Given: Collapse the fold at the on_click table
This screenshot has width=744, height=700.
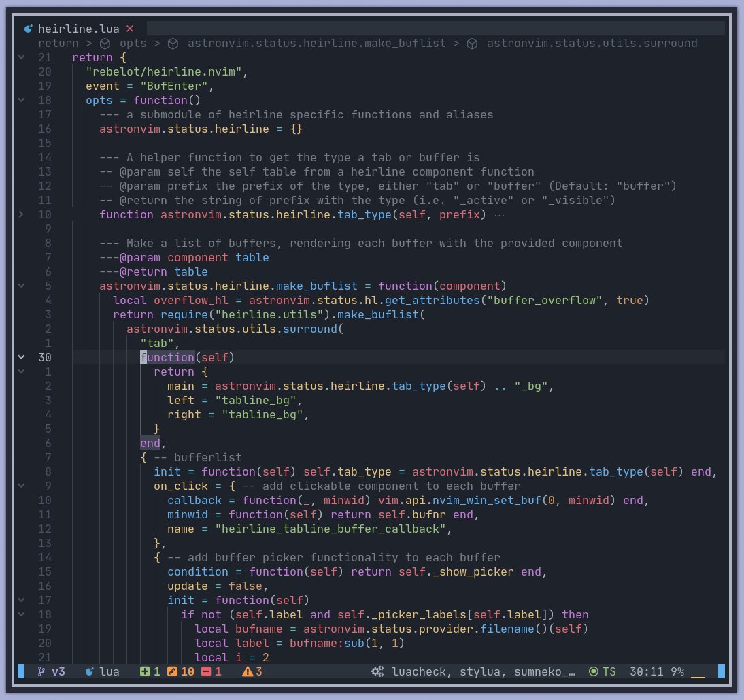Looking at the screenshot, I should (21, 486).
